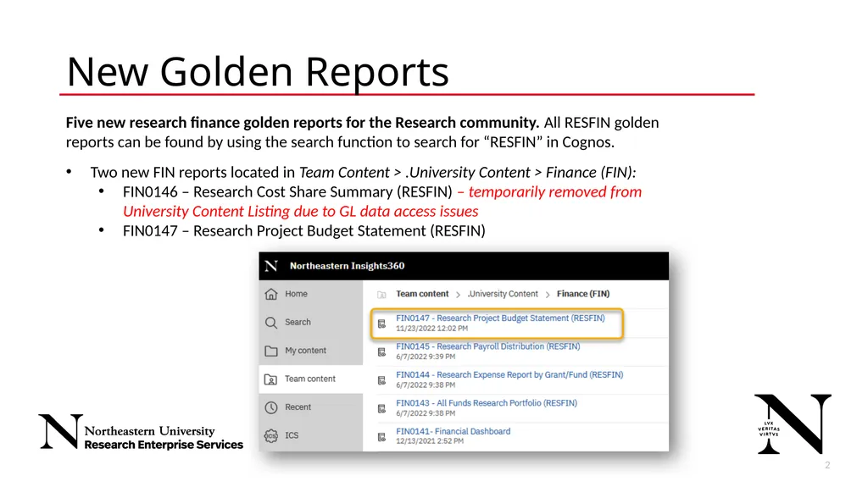
Task: Click the report icon beside FIN0144
Action: (x=381, y=380)
